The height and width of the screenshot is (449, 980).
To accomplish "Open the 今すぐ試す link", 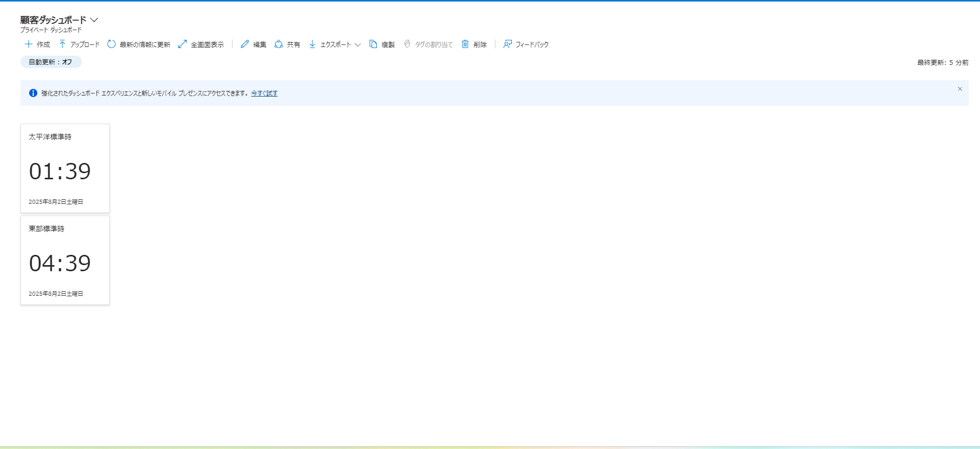I will 264,93.
